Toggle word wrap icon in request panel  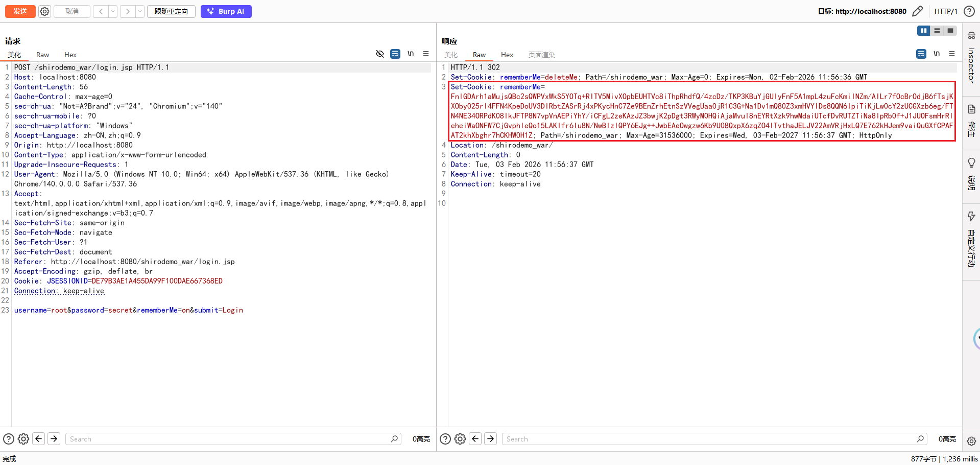(395, 54)
